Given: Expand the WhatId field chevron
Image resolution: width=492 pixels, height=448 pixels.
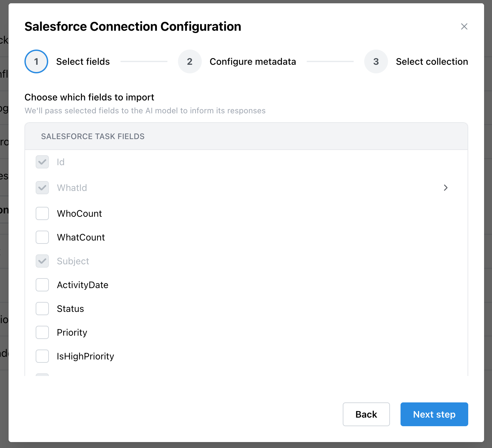Looking at the screenshot, I should (445, 188).
